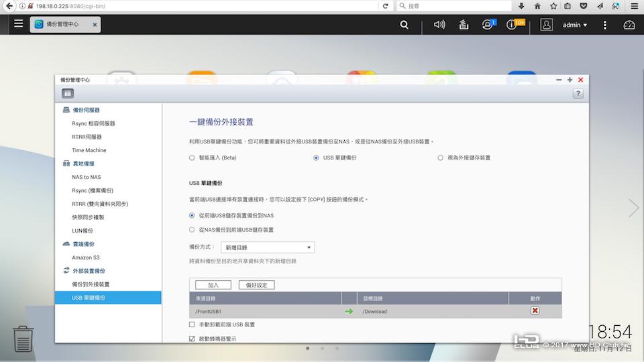Delete the /FrontUSB1 backup entry
The height and width of the screenshot is (362, 644).
(535, 310)
